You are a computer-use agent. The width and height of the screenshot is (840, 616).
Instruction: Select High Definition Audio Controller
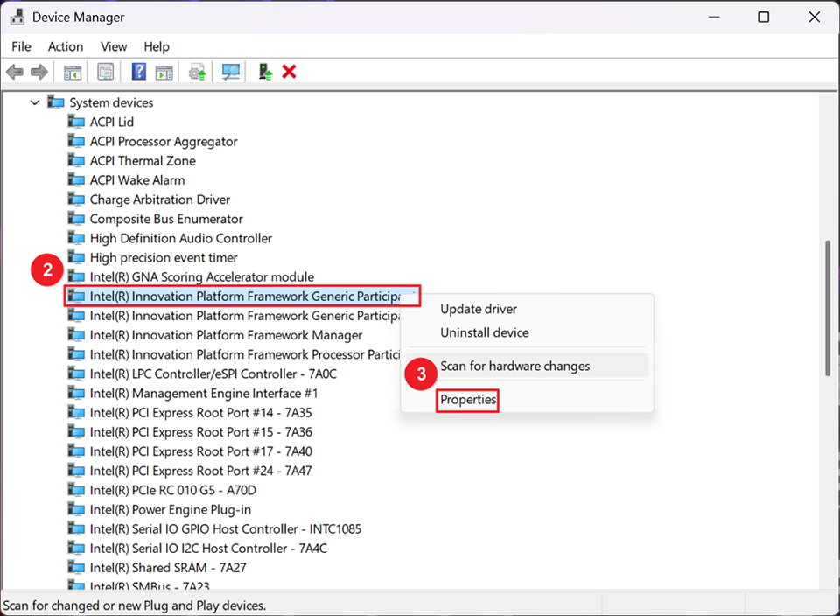coord(180,238)
